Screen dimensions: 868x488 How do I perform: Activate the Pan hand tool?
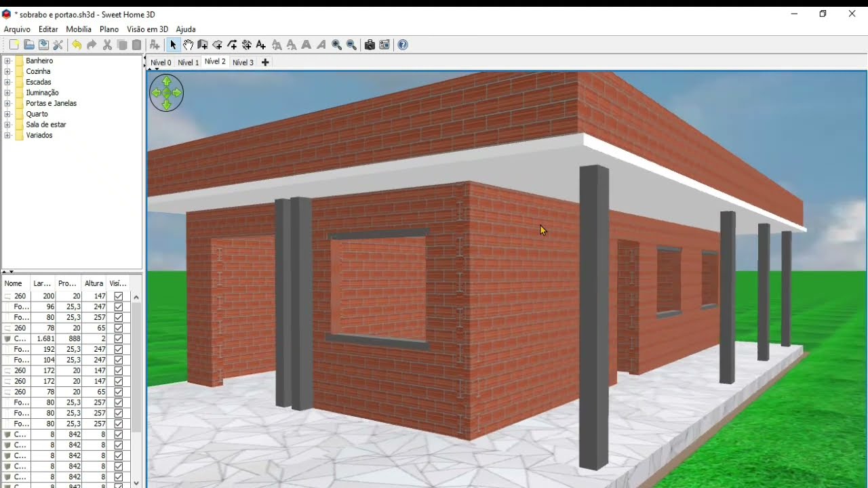[188, 45]
